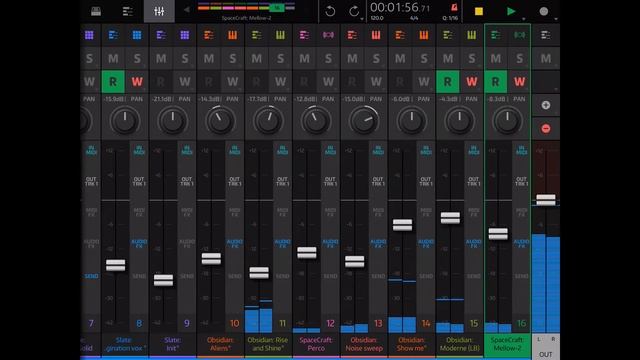
Task: Open the blue drum-pad instrument icon on track 8
Action: pos(137,35)
